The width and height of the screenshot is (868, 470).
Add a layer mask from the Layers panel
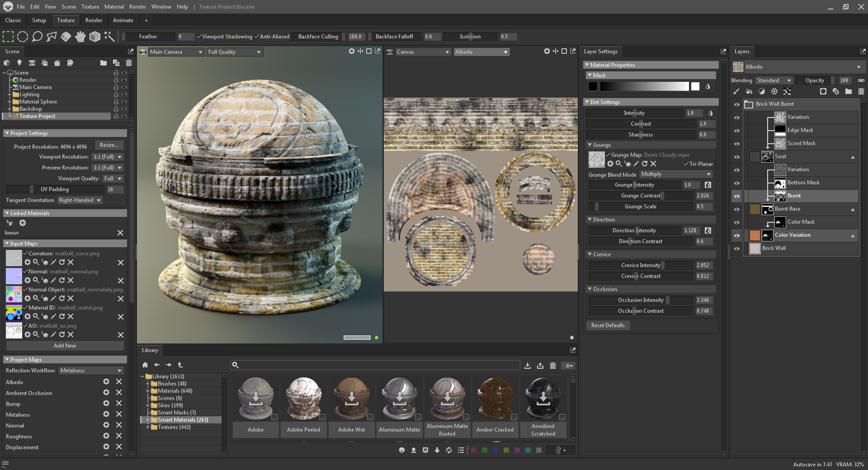pyautogui.click(x=824, y=91)
